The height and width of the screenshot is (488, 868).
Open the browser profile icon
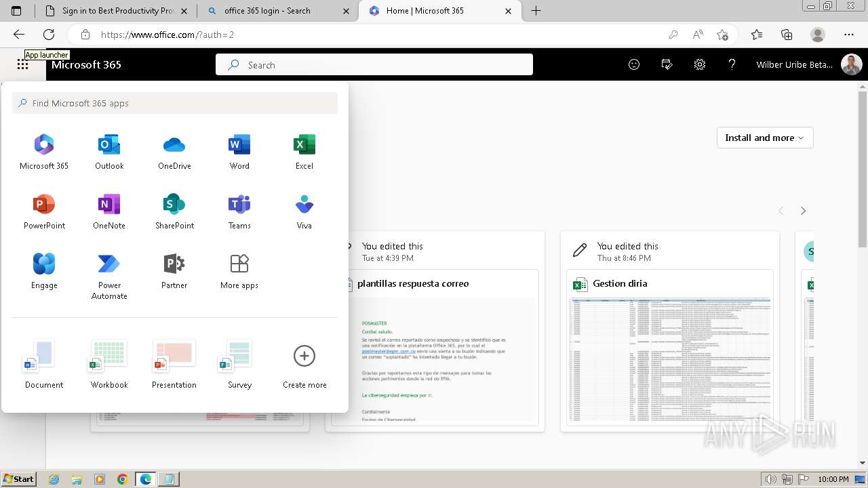(x=818, y=35)
